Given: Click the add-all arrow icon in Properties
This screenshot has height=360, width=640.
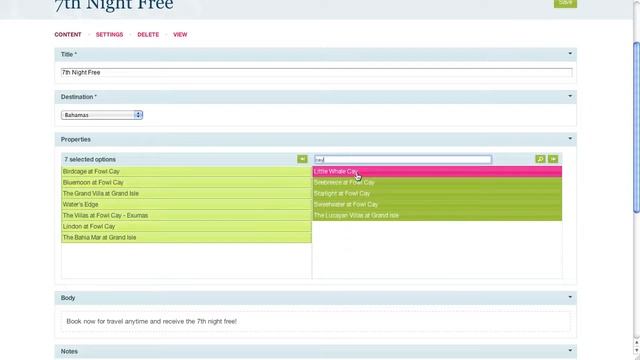Looking at the screenshot, I should [553, 159].
